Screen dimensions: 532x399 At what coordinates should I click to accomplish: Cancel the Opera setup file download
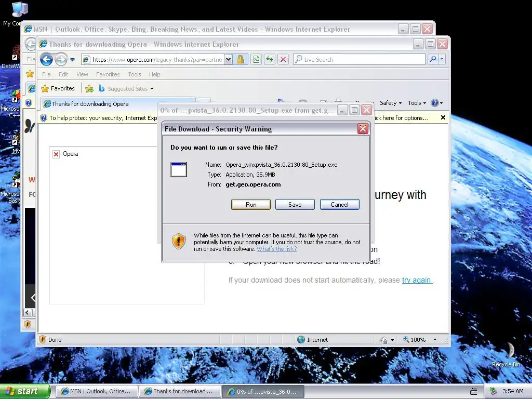340,205
